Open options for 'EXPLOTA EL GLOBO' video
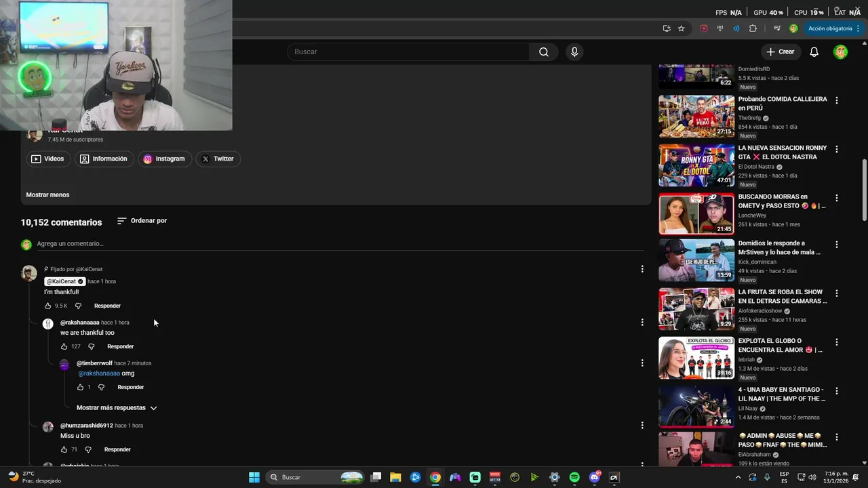 pyautogui.click(x=837, y=342)
